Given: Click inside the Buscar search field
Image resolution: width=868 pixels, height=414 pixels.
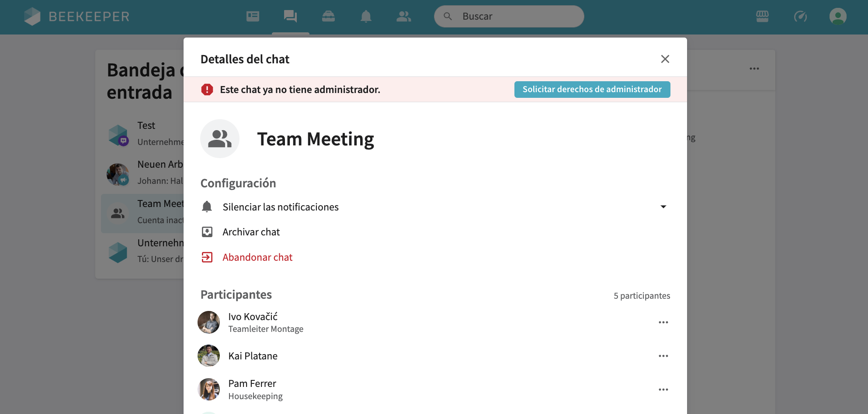Looking at the screenshot, I should point(508,16).
